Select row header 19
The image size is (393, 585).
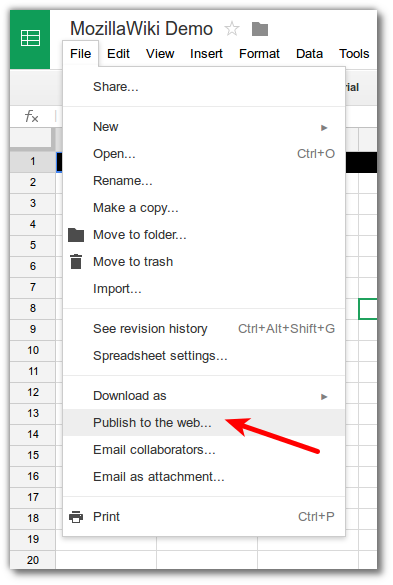click(x=33, y=539)
